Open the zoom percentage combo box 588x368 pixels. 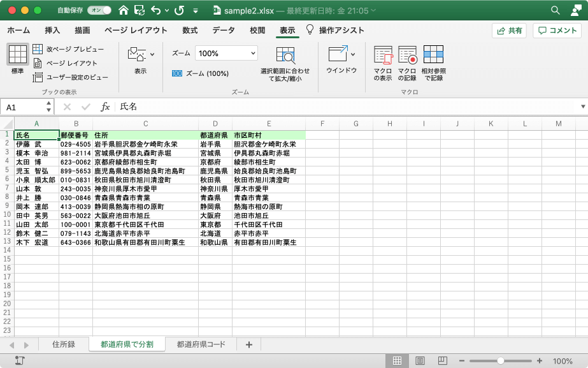click(x=226, y=54)
